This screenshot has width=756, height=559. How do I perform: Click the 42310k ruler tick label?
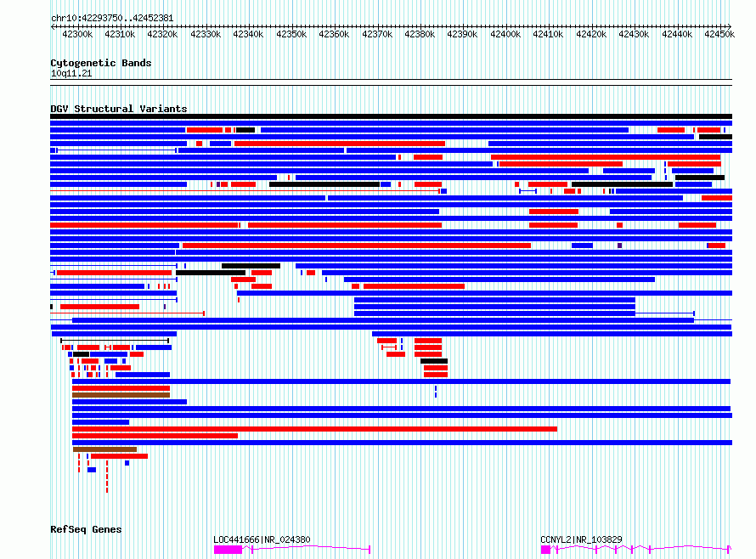click(x=120, y=34)
